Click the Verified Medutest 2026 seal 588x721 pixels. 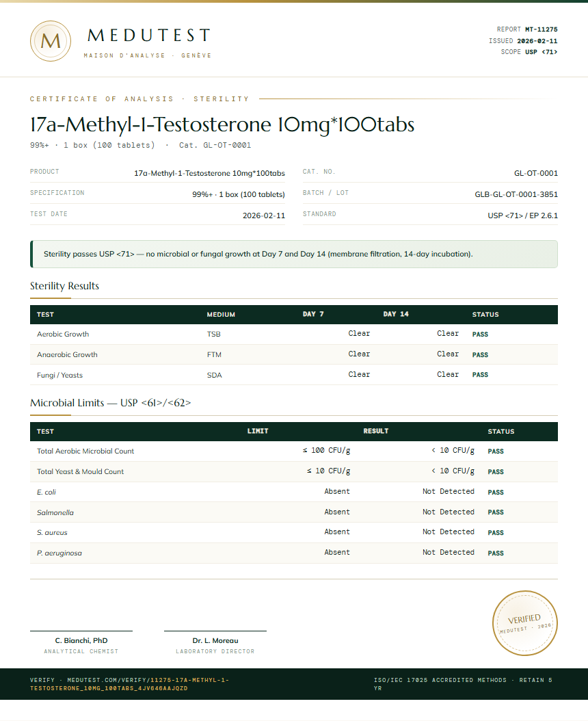pos(524,623)
